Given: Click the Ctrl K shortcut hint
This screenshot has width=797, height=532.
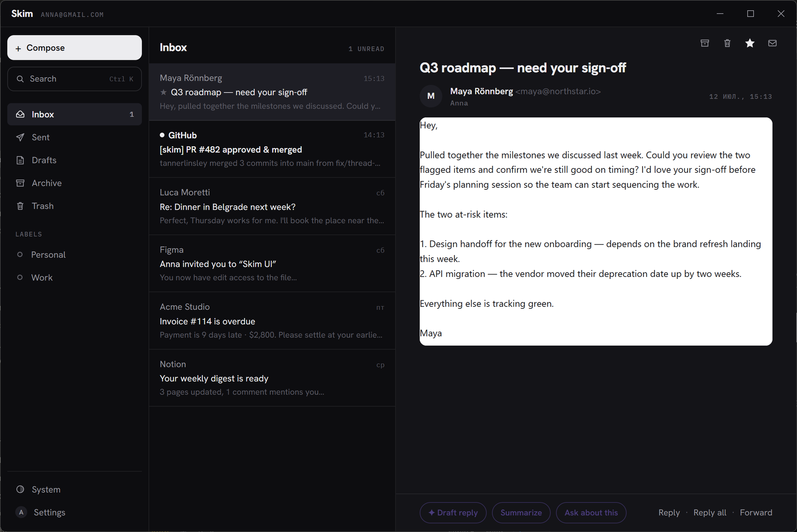Looking at the screenshot, I should coord(122,79).
